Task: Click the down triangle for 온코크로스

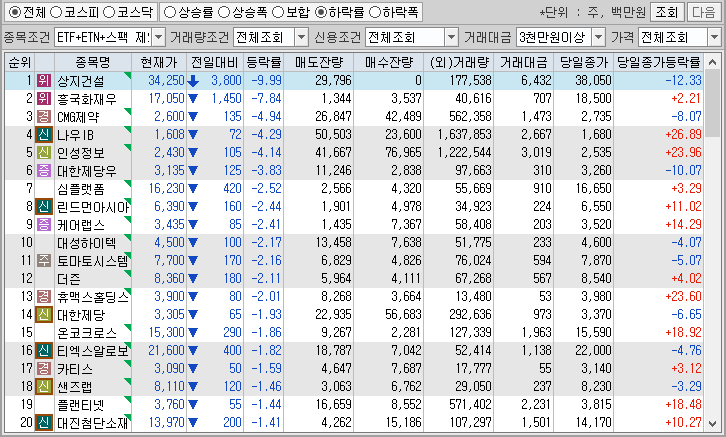Action: click(x=193, y=332)
